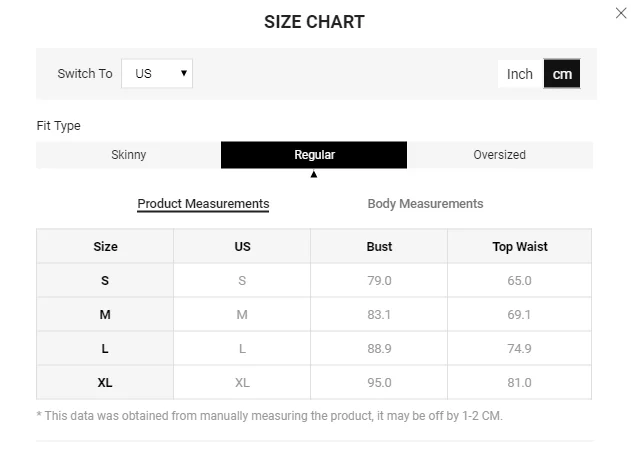This screenshot has width=631, height=452.
Task: Choose Oversized fit type
Action: point(499,155)
